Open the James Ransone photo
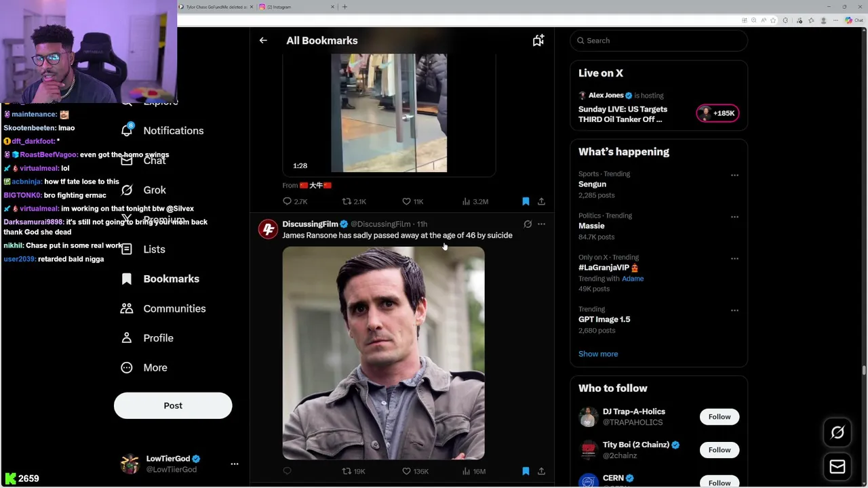This screenshot has width=868, height=488. pos(384,353)
